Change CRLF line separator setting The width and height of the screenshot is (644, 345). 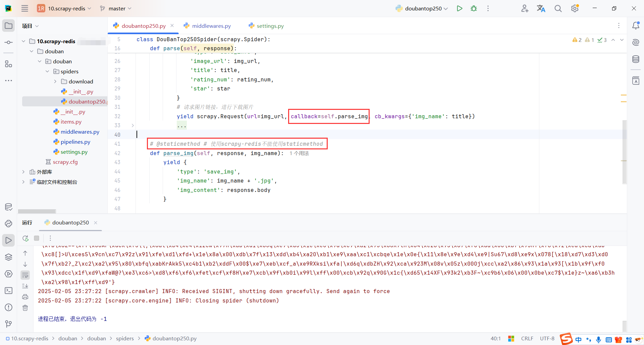coord(527,339)
